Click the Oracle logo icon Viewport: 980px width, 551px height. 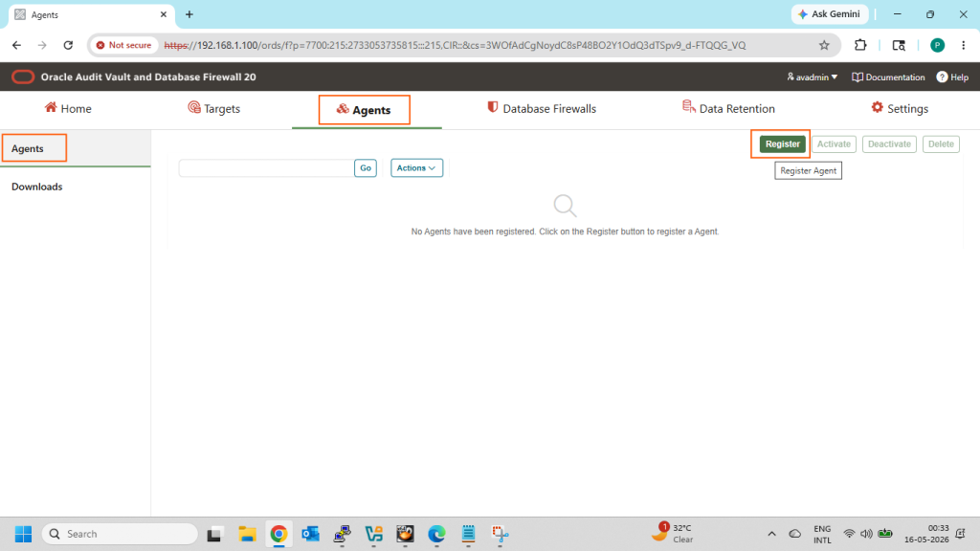pyautogui.click(x=23, y=77)
